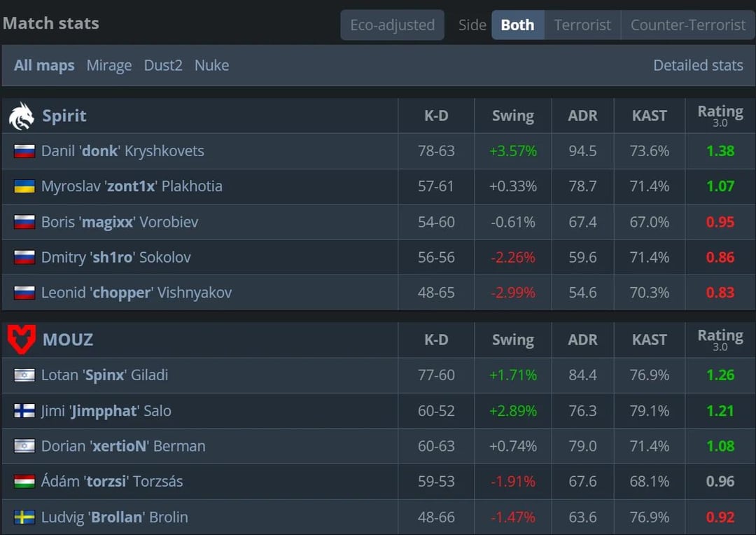This screenshot has width=756, height=535.
Task: Click the Hungarian flag beside torzsi
Action: click(x=24, y=482)
